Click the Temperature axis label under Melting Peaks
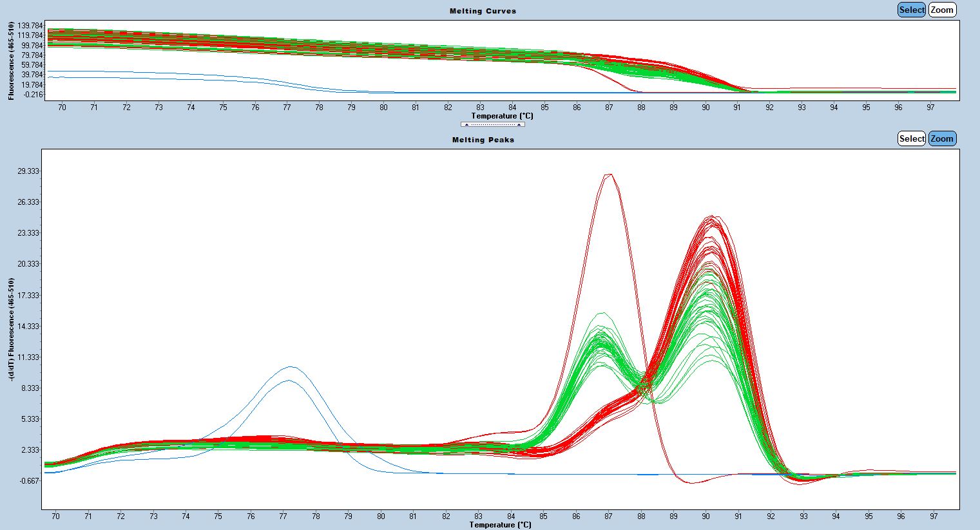 tap(501, 525)
